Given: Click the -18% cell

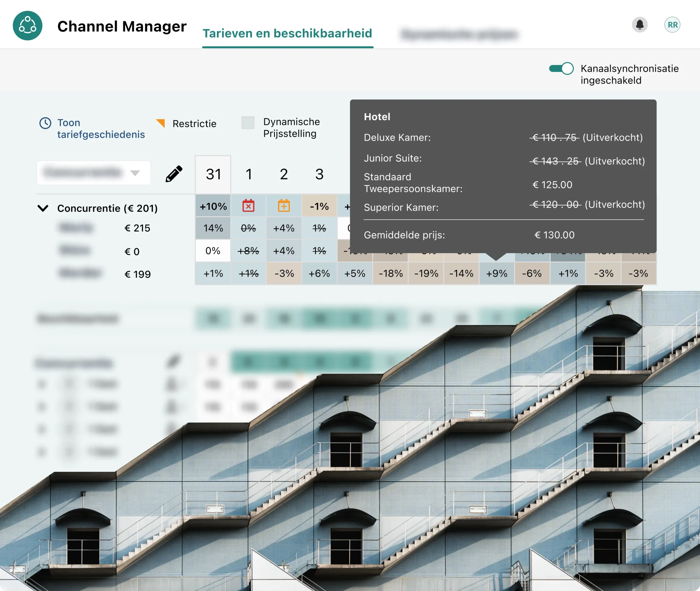Looking at the screenshot, I should point(390,274).
